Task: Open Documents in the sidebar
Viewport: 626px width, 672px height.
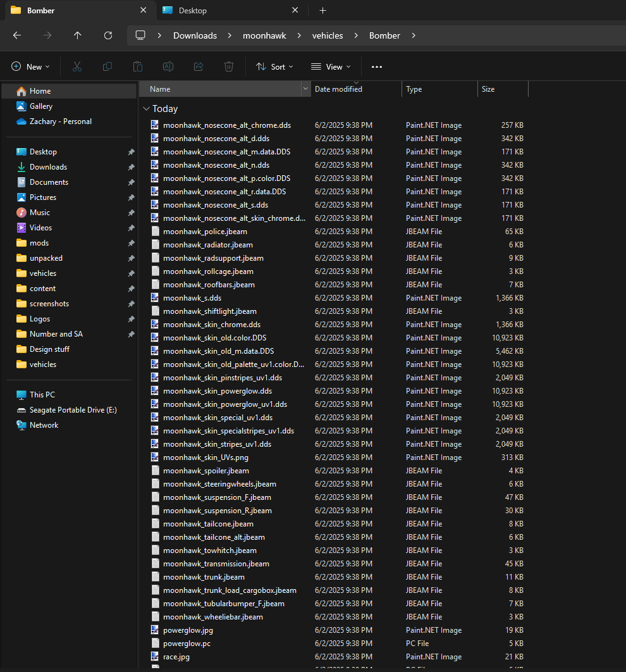Action: click(x=70, y=182)
